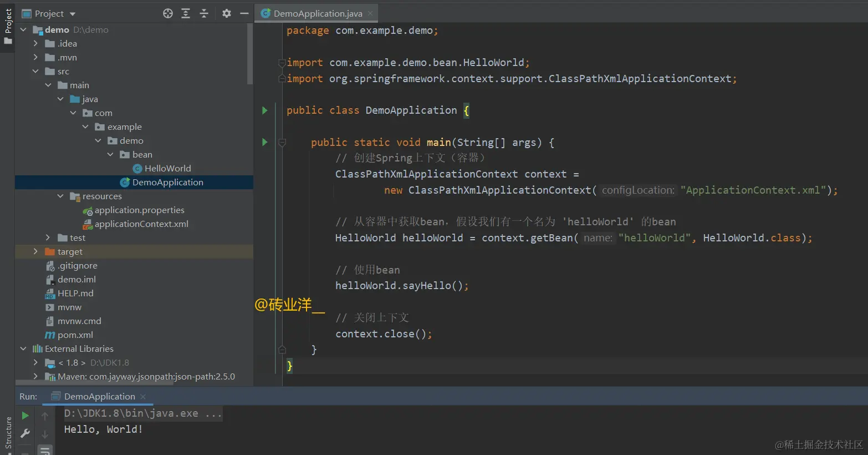Collapse the java source folder

pos(60,99)
